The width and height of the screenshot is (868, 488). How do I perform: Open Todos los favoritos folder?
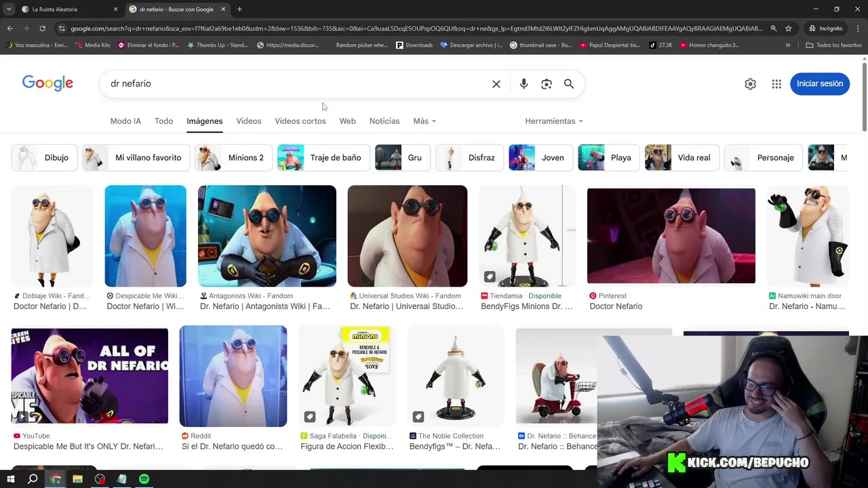[833, 45]
